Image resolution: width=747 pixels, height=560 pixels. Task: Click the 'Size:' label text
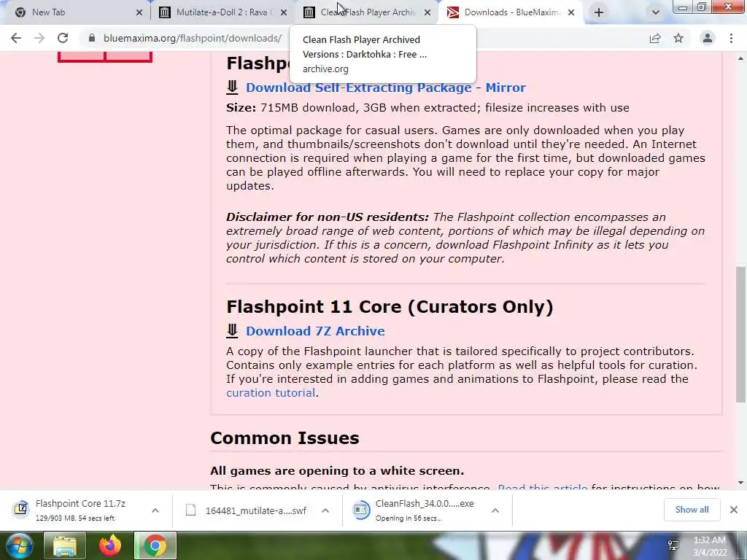click(241, 108)
